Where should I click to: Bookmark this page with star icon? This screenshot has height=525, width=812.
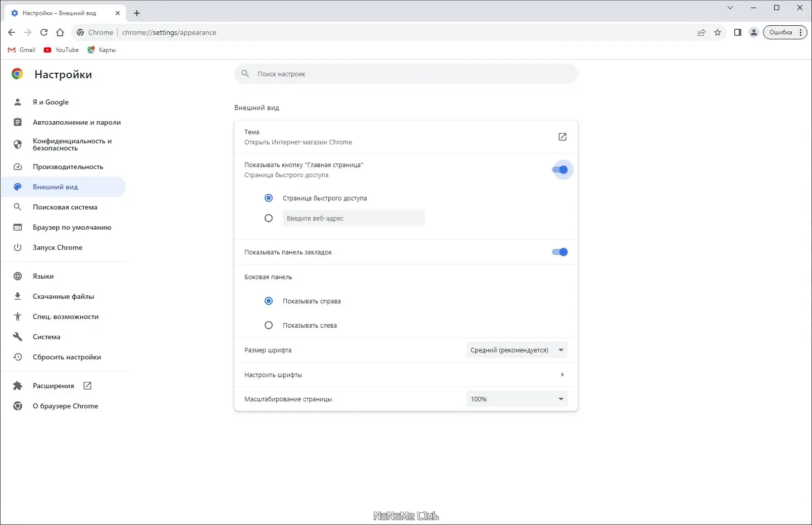(718, 32)
